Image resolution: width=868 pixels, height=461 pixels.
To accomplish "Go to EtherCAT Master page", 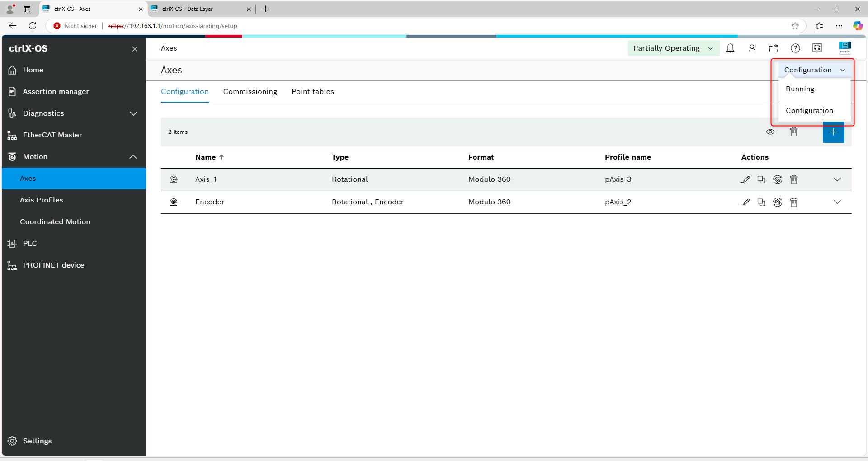I will click(52, 135).
